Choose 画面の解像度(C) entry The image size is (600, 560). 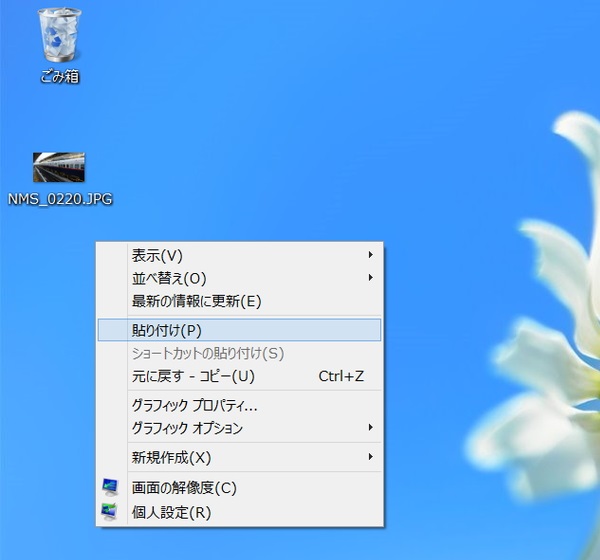(x=240, y=488)
